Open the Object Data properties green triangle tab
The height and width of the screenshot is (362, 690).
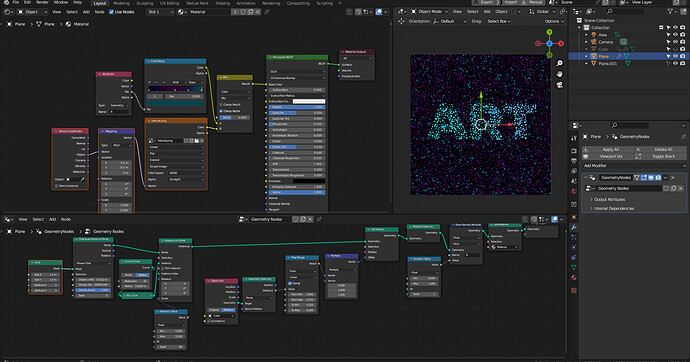click(574, 267)
